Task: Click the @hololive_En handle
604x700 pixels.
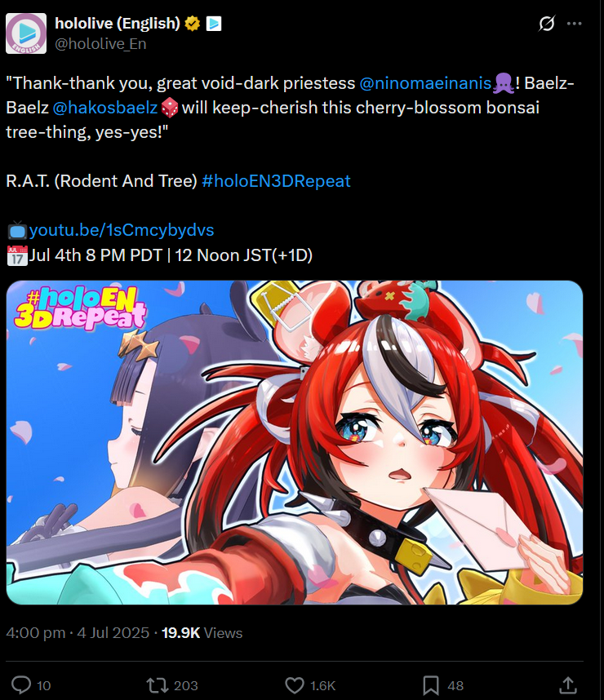Action: tap(100, 44)
